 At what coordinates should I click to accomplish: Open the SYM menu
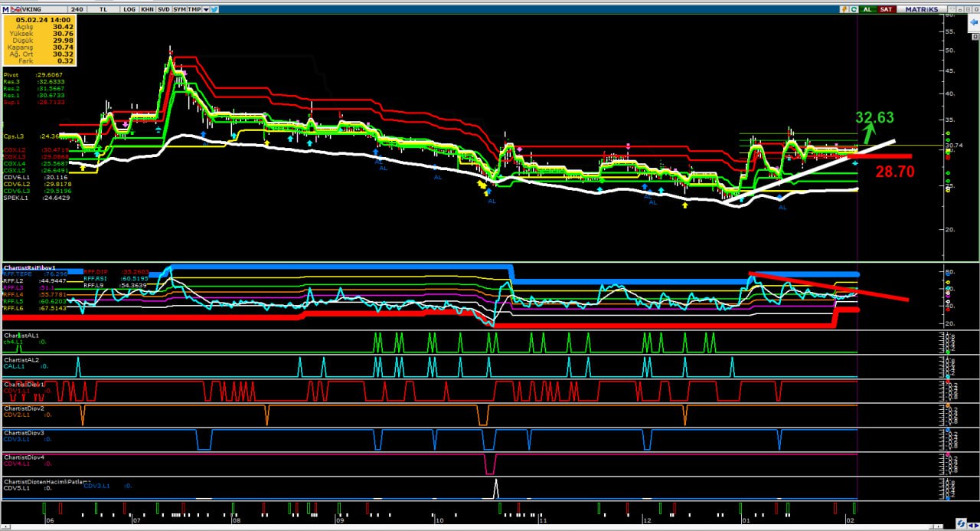[x=179, y=9]
